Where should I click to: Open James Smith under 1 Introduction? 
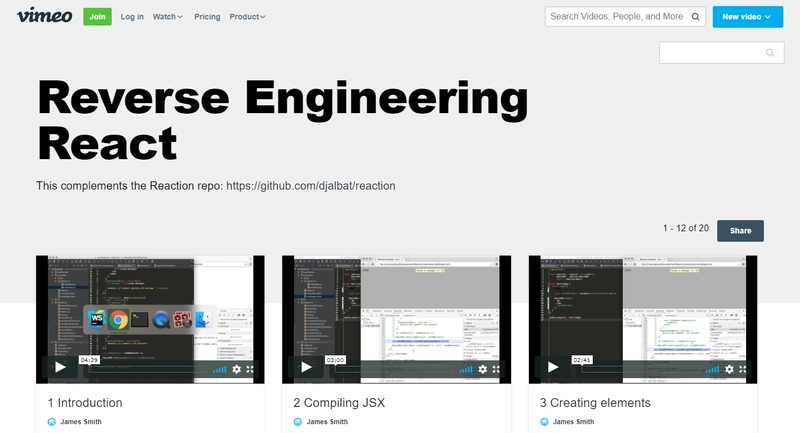[81, 422]
